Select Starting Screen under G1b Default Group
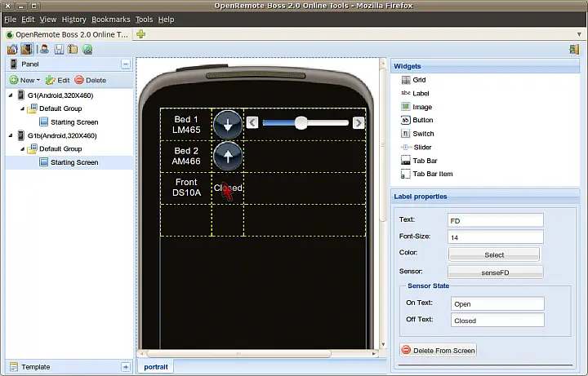The width and height of the screenshot is (588, 376). (x=69, y=162)
